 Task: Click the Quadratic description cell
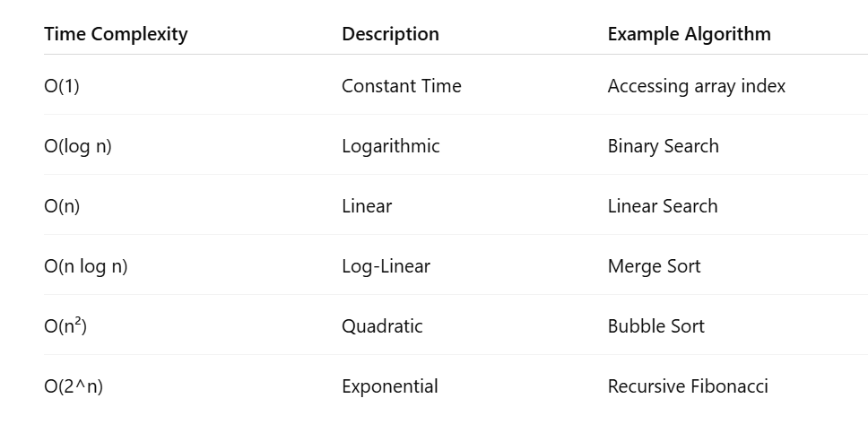382,326
